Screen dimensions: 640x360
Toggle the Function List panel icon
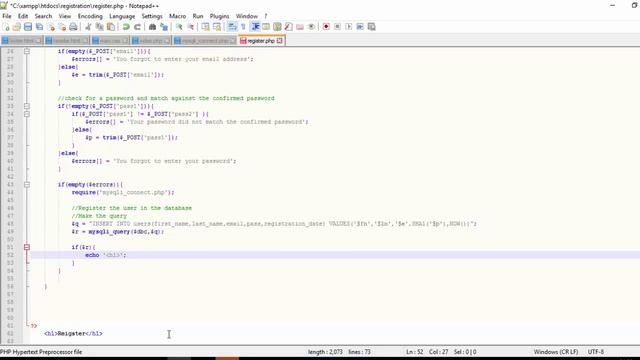[289, 27]
